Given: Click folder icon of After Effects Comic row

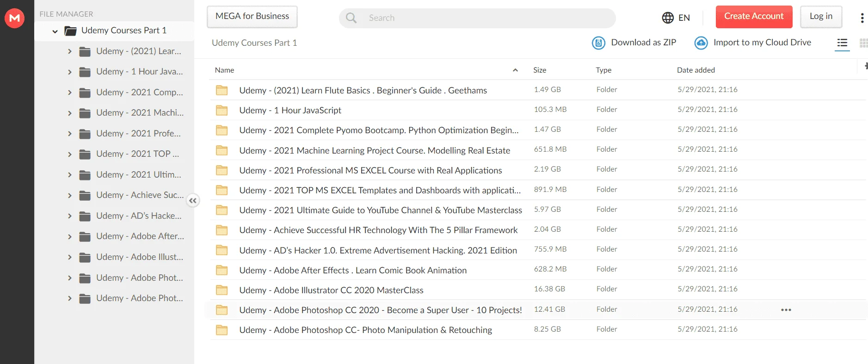Looking at the screenshot, I should pos(222,270).
